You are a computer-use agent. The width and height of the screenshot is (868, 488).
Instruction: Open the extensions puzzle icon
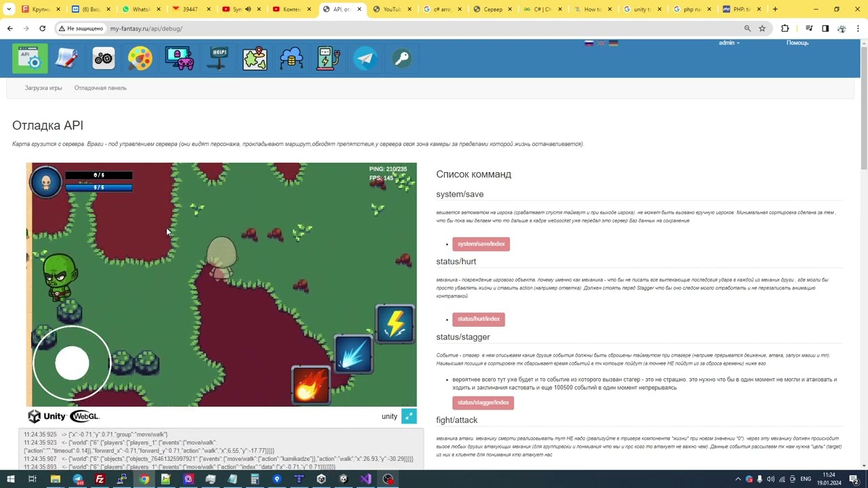(x=785, y=28)
